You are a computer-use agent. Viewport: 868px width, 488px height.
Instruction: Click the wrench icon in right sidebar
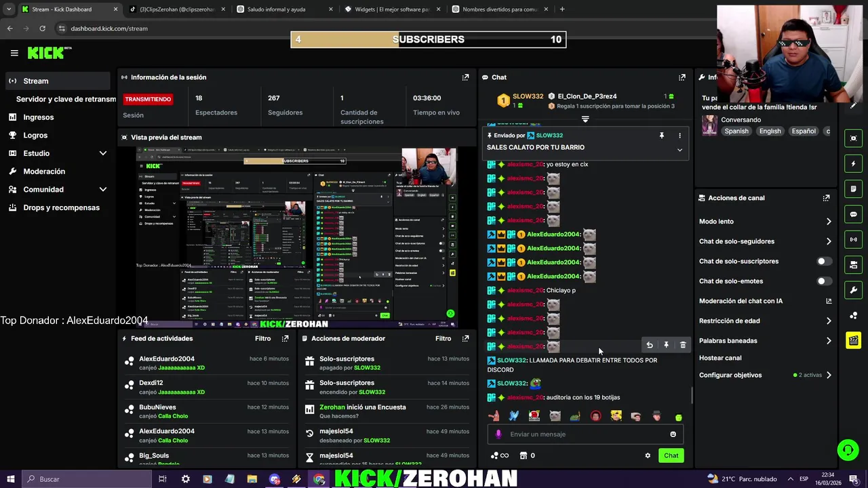853,290
